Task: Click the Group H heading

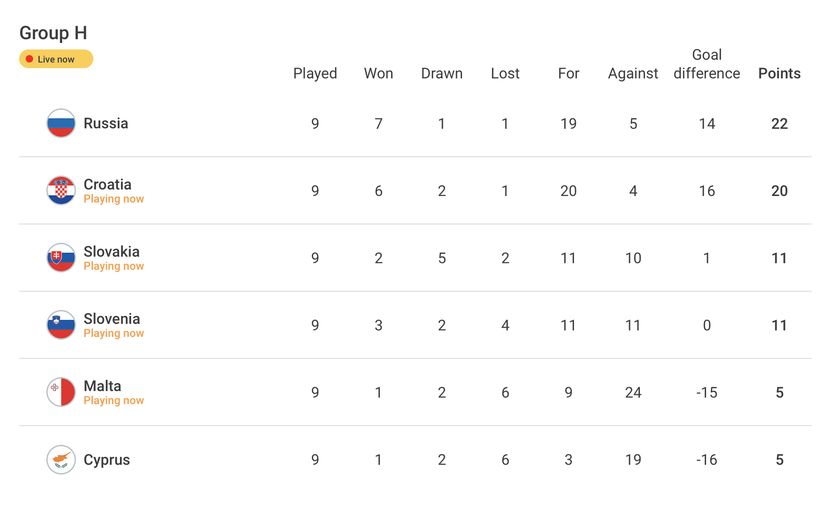Action: 53,33
